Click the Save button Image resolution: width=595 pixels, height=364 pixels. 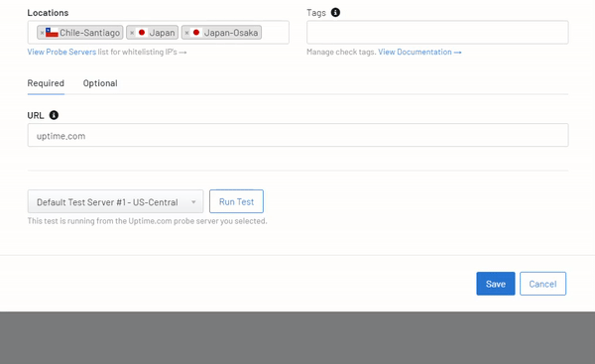(x=496, y=284)
